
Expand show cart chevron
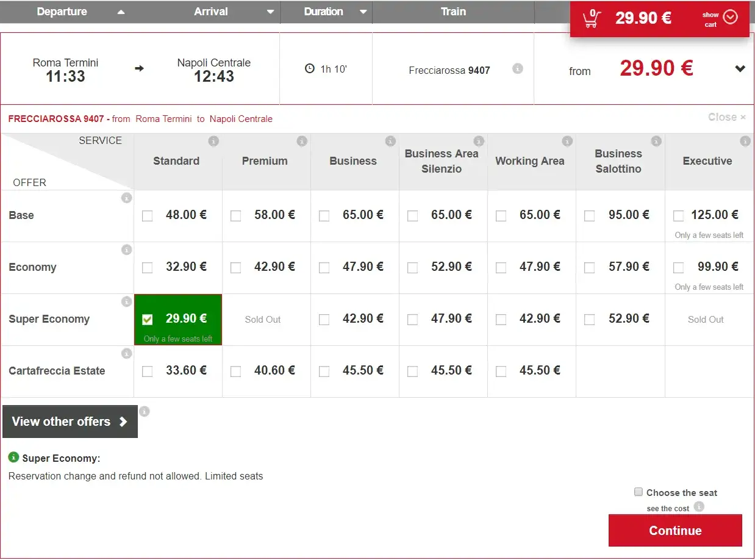[730, 17]
